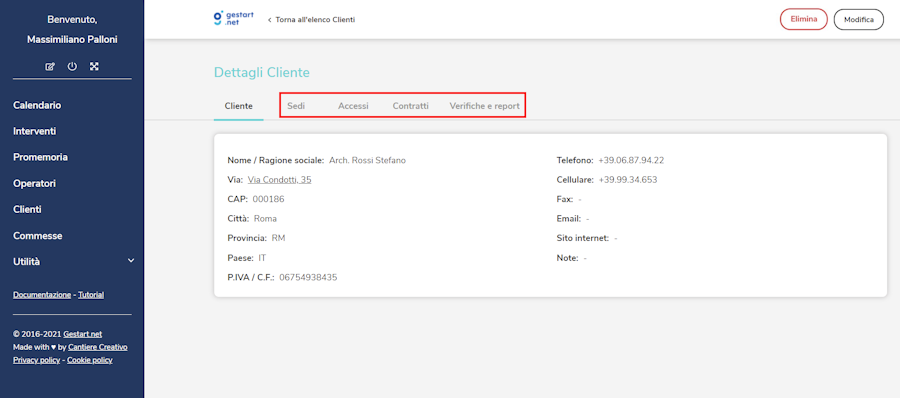Click the mobile number +39.99.34.653
The width and height of the screenshot is (900, 398).
[x=628, y=180]
